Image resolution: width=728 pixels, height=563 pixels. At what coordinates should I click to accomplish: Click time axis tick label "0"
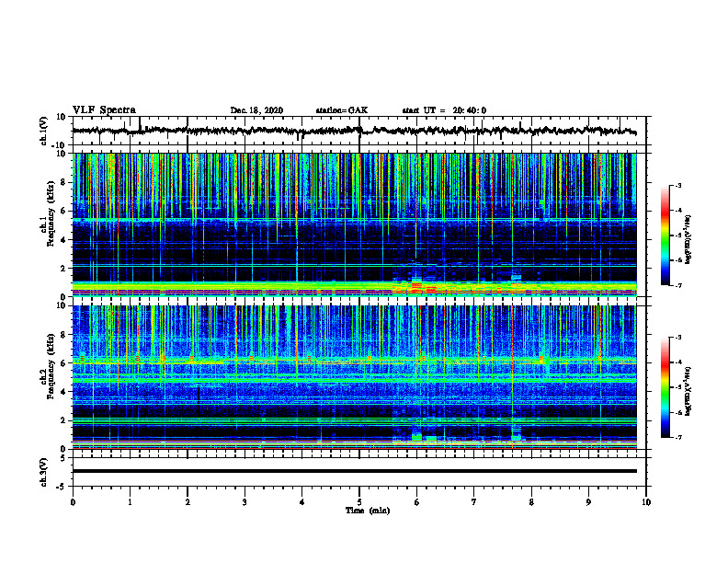[73, 502]
